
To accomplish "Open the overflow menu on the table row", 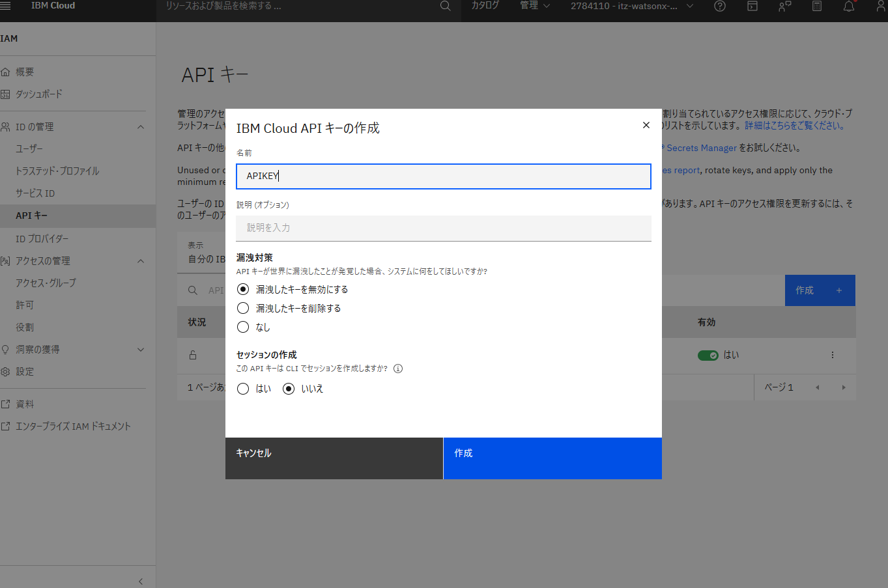I will pos(833,355).
